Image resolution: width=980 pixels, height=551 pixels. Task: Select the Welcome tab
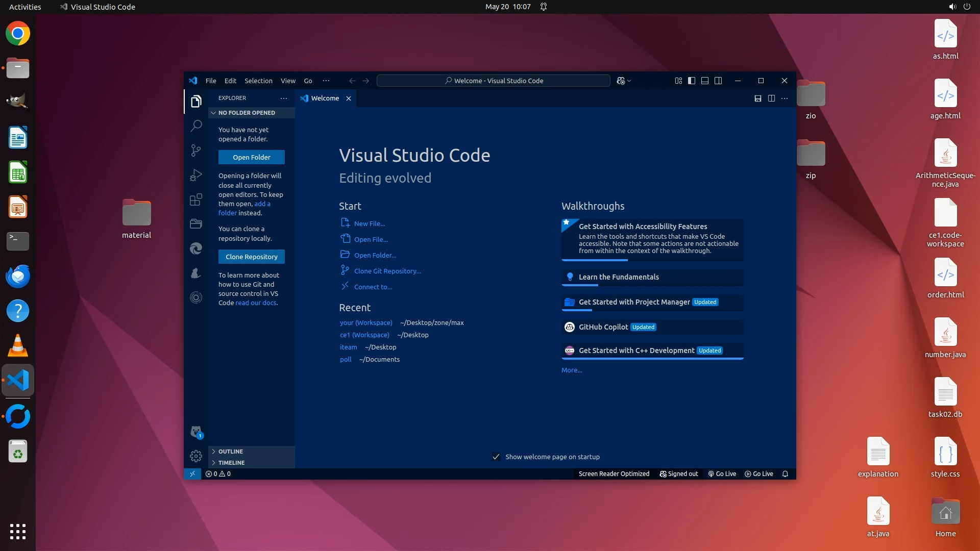[325, 98]
